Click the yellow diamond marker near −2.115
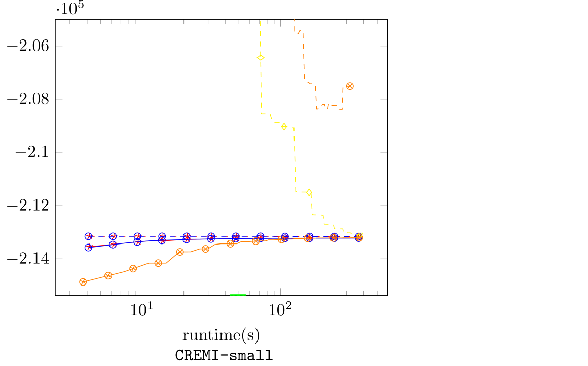Image resolution: width=588 pixels, height=366 pixels. coord(309,192)
